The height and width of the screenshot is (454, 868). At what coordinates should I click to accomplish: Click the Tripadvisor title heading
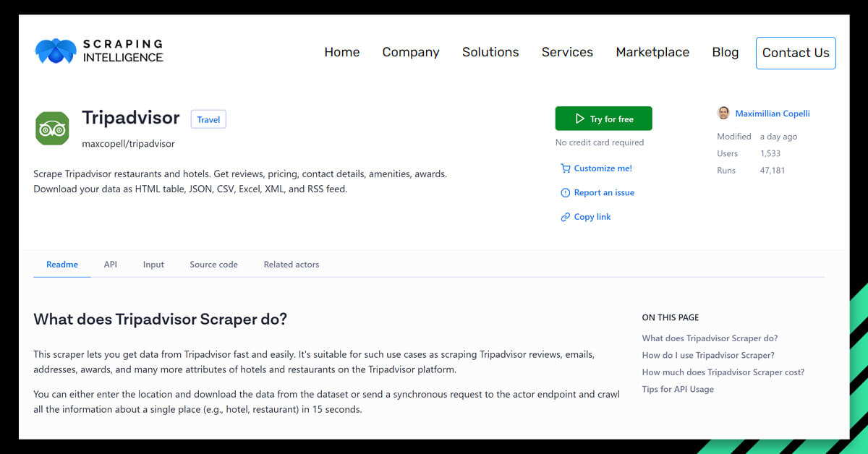pos(131,117)
